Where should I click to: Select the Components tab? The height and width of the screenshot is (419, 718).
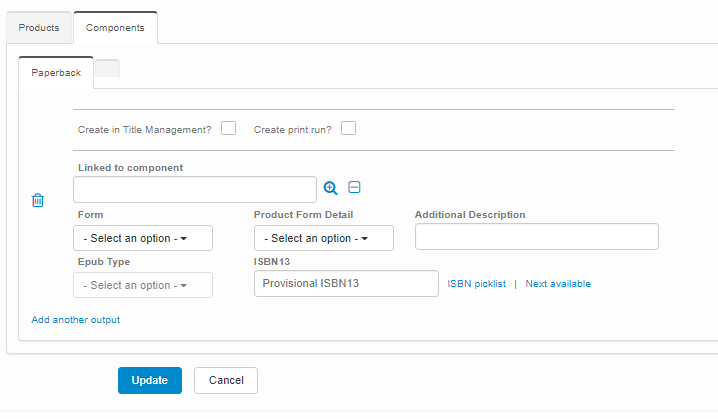pos(115,27)
